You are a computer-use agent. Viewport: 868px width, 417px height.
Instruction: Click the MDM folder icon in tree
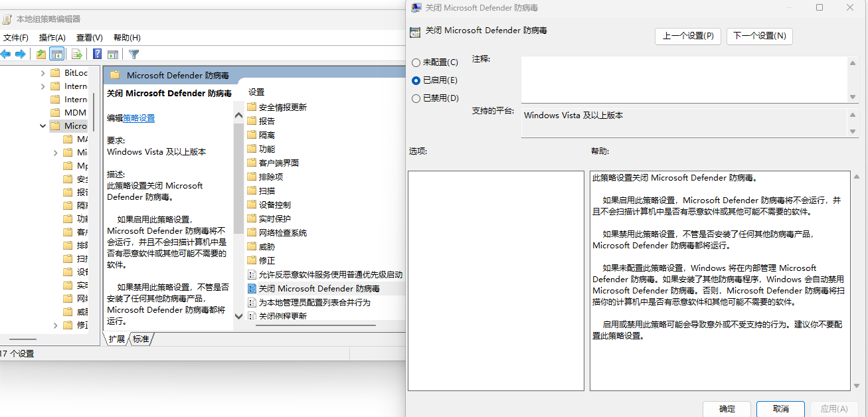(x=55, y=112)
